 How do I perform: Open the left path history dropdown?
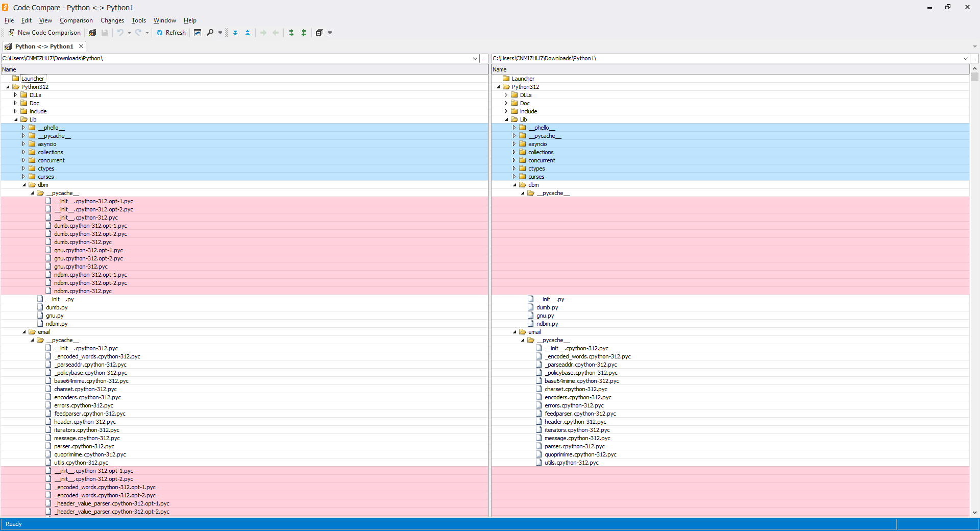475,59
